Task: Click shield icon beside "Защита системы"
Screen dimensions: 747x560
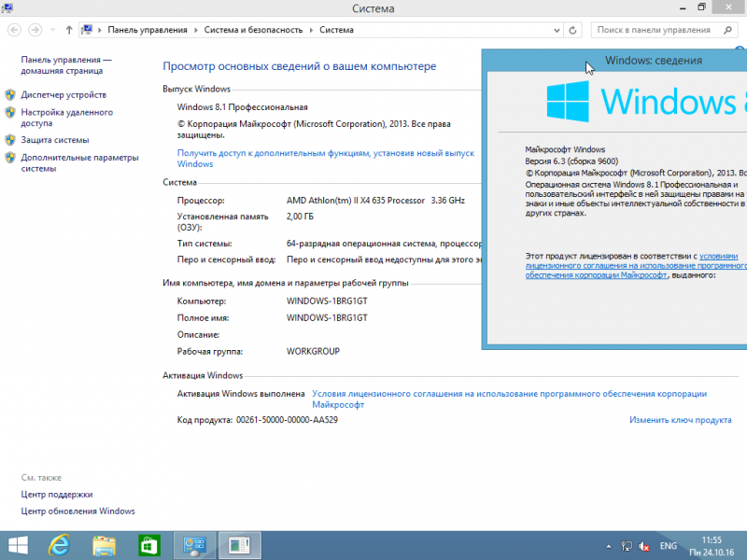Action: tap(10, 140)
